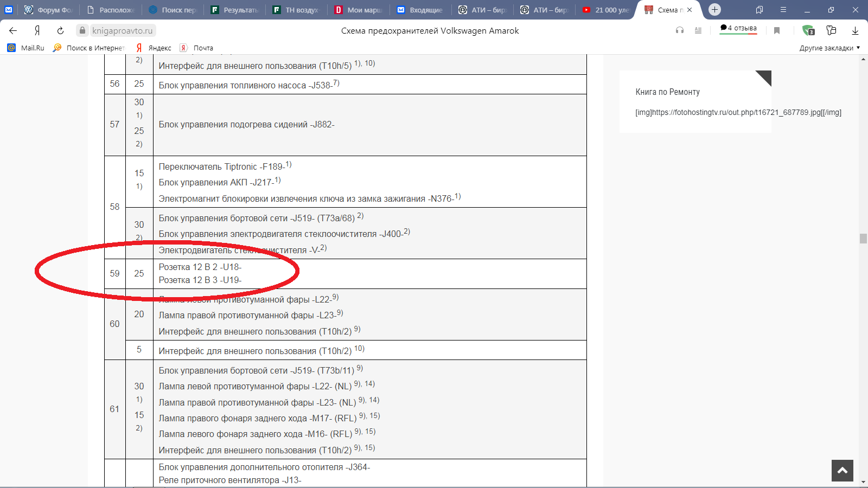
Task: Open a new tab with plus button
Action: (714, 9)
